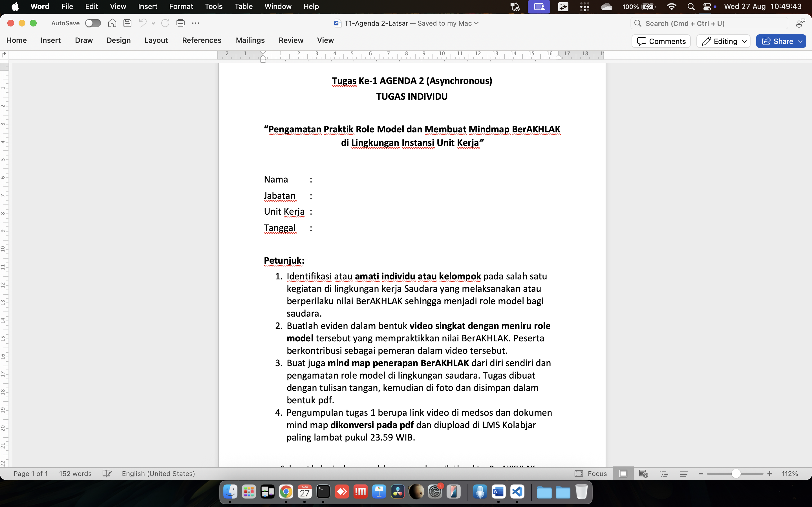812x507 pixels.
Task: Click the Save document icon
Action: click(x=127, y=23)
